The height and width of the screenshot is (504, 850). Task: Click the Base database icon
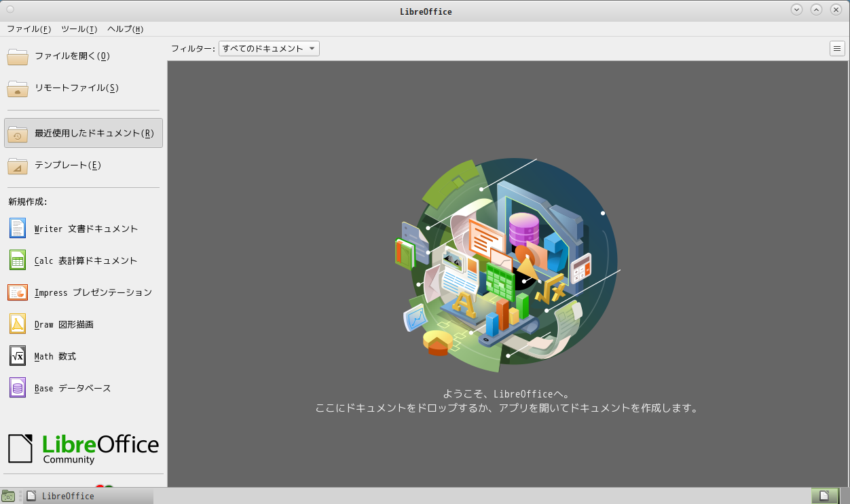click(18, 388)
